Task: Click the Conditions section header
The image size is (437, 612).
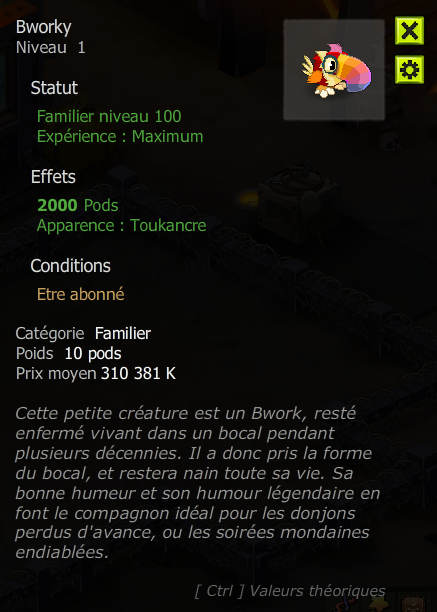Action: tap(71, 266)
